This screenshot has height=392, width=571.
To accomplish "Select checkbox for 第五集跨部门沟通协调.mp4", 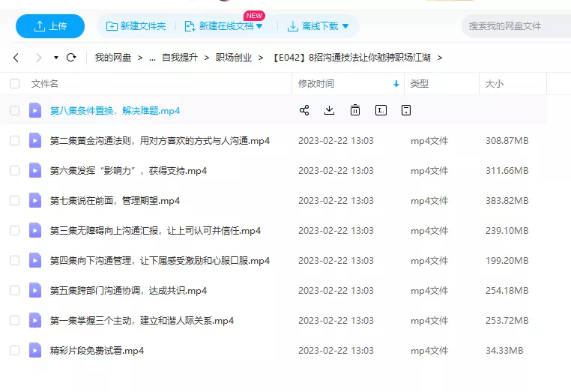I will 15,291.
